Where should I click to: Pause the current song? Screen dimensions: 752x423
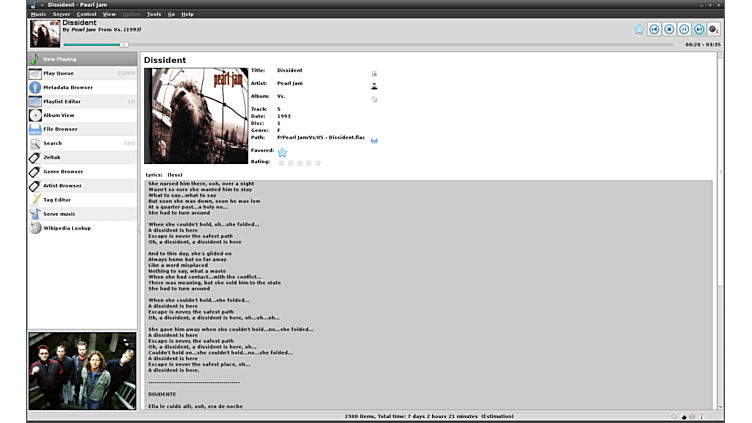(684, 29)
